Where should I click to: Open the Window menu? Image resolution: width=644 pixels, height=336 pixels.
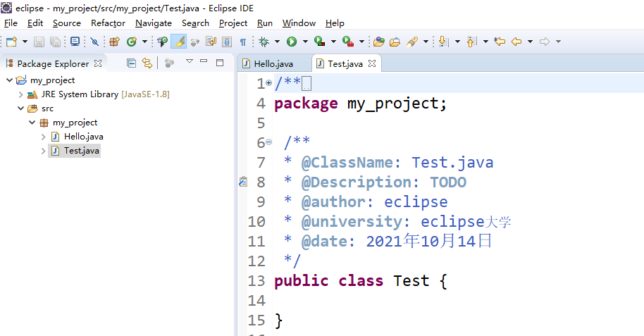pos(299,23)
